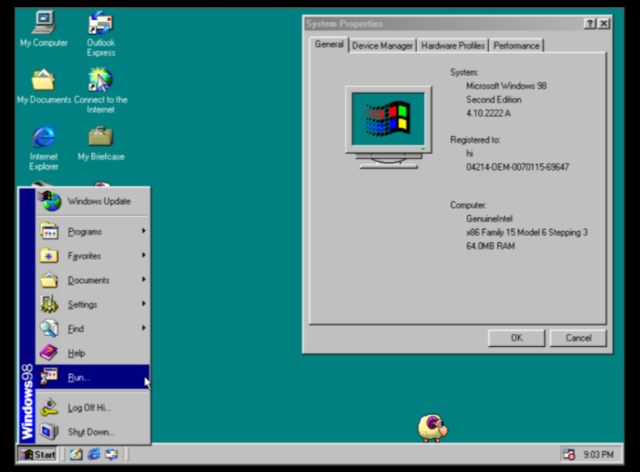
Task: Launch Internet Explorer from quick launch bar
Action: (x=94, y=454)
